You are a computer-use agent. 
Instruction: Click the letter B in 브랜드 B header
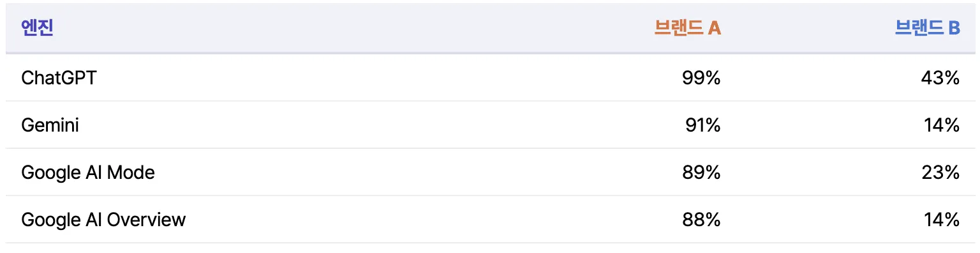click(954, 28)
